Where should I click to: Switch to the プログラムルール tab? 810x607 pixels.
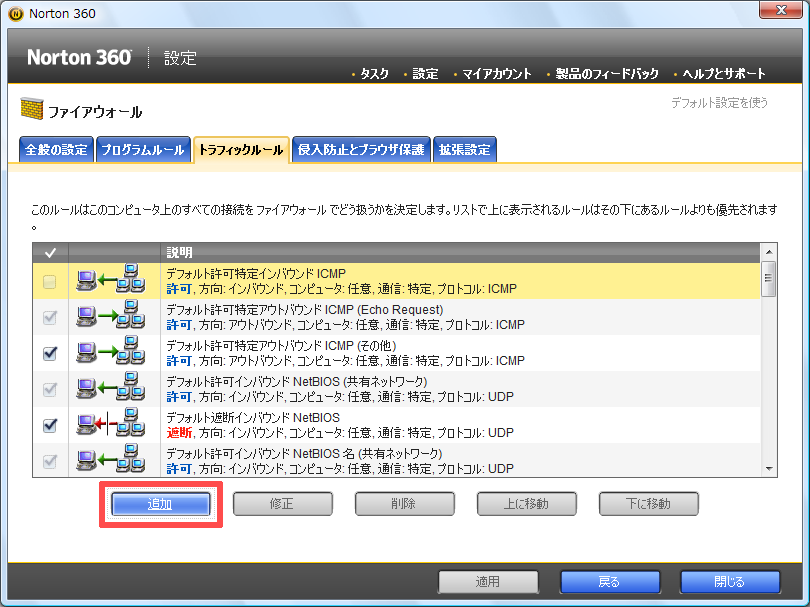click(142, 150)
